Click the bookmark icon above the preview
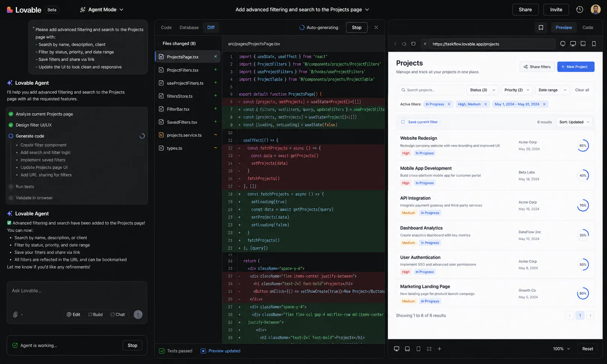The height and width of the screenshot is (364, 607). (541, 27)
